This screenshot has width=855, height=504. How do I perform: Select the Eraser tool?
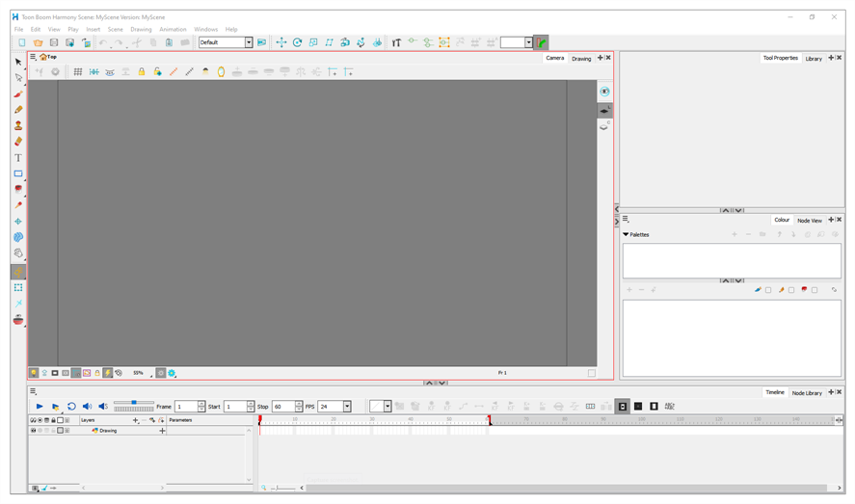[x=18, y=142]
